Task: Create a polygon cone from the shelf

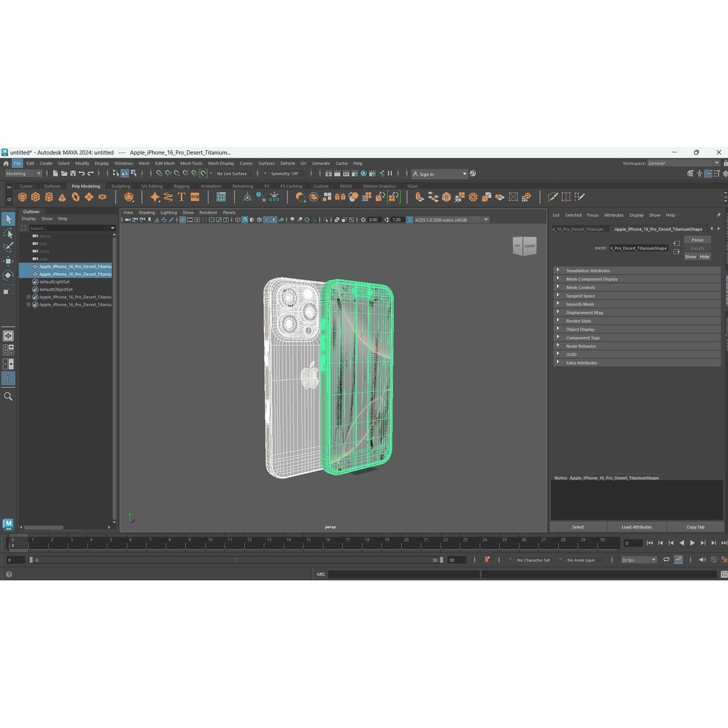Action: (62, 197)
